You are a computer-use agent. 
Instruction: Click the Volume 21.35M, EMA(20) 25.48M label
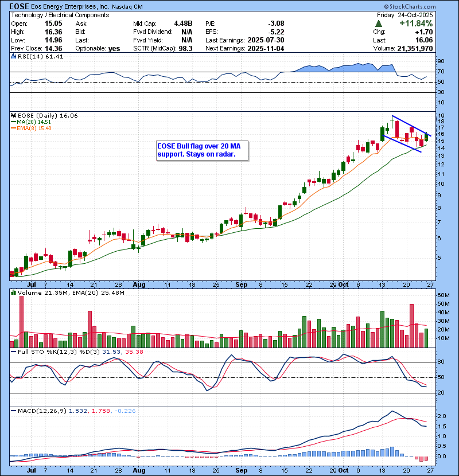click(x=71, y=293)
